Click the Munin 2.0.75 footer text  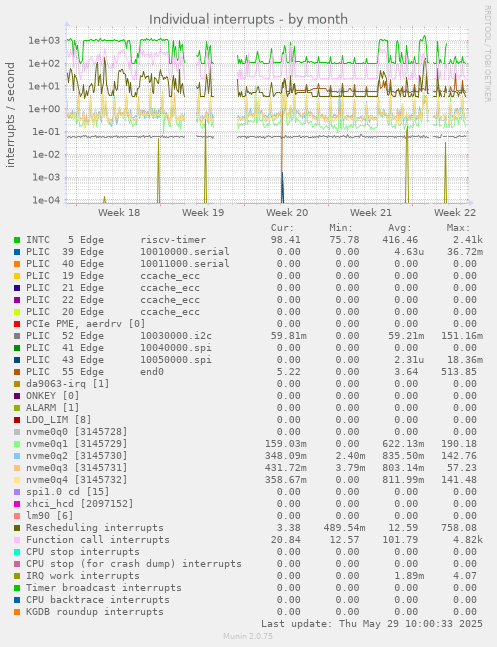pos(248,636)
